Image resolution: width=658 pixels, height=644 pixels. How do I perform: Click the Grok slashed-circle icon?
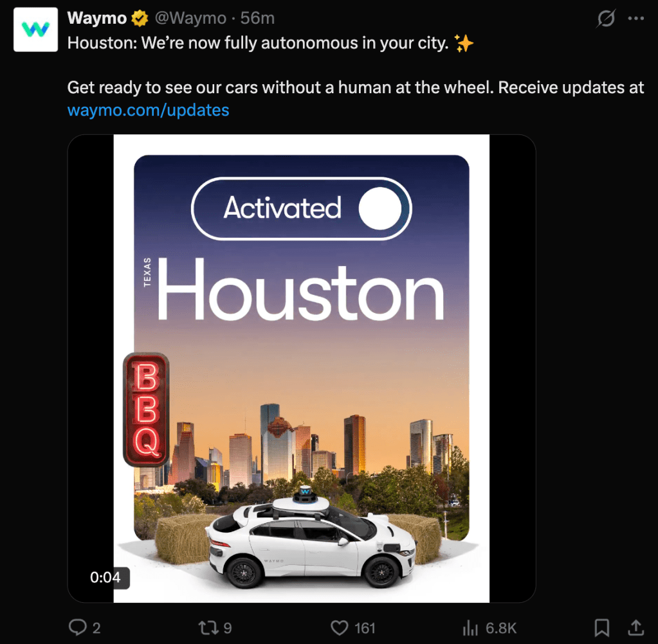(606, 19)
